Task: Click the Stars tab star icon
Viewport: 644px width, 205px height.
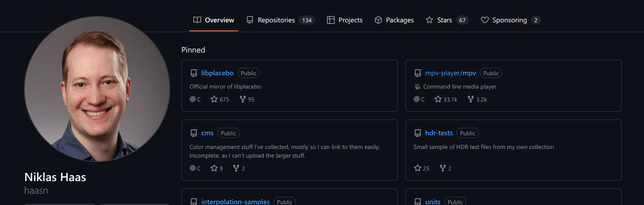Action: tap(429, 20)
